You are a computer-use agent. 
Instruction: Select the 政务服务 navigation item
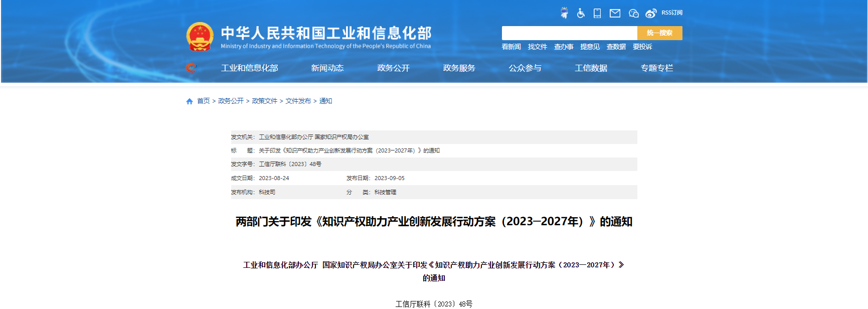click(459, 68)
